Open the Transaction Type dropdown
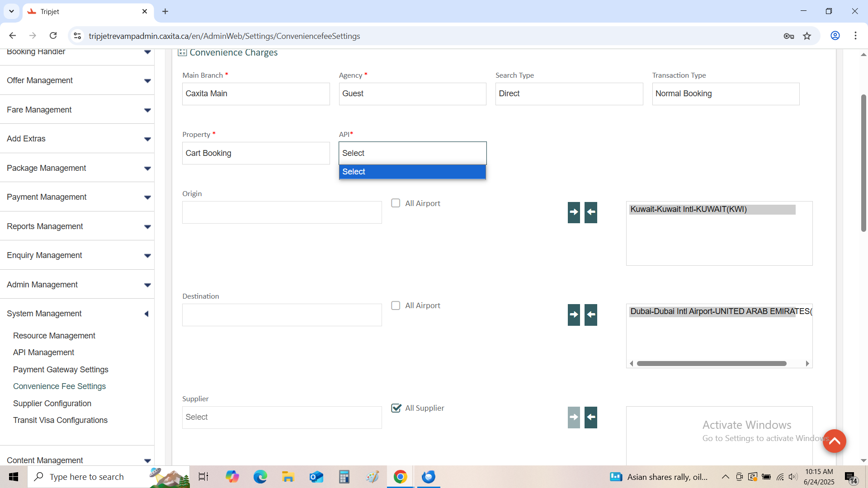This screenshot has width=868, height=488. point(725,94)
